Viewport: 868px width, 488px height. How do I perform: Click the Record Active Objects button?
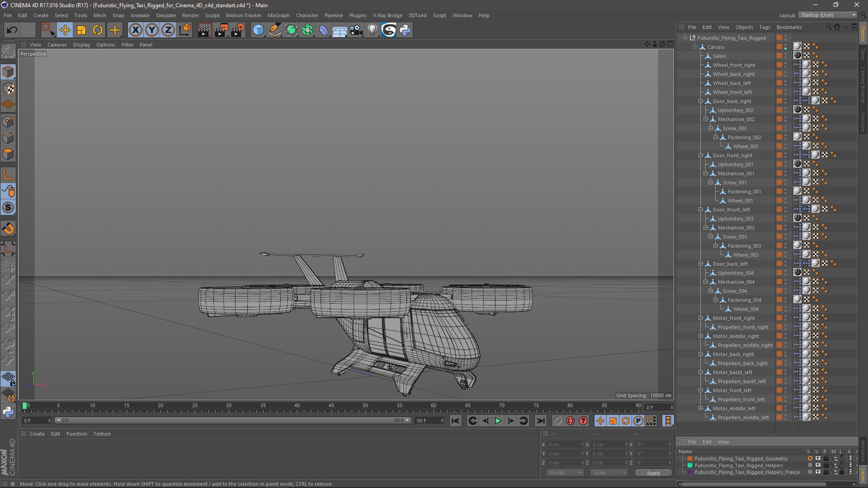558,421
